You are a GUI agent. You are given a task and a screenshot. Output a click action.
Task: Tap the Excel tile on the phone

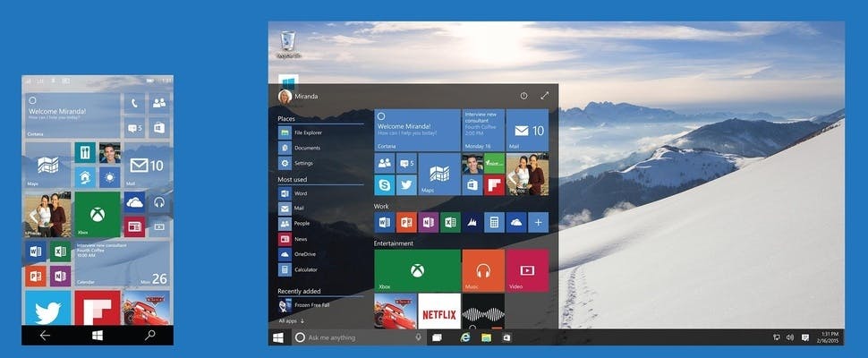(60, 251)
